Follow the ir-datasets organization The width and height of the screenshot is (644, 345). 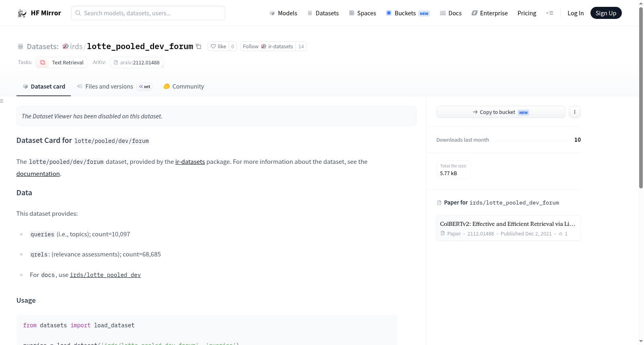268,46
